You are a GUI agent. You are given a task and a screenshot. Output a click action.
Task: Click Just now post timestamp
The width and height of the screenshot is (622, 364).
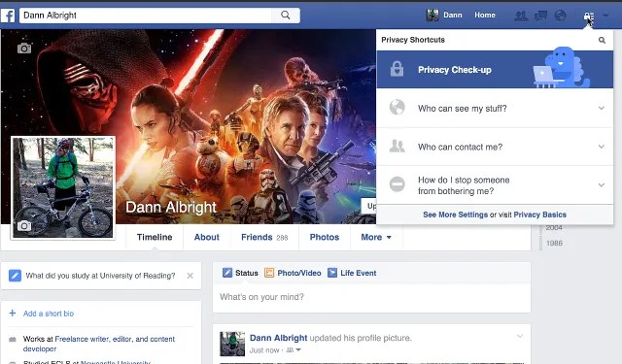[264, 350]
